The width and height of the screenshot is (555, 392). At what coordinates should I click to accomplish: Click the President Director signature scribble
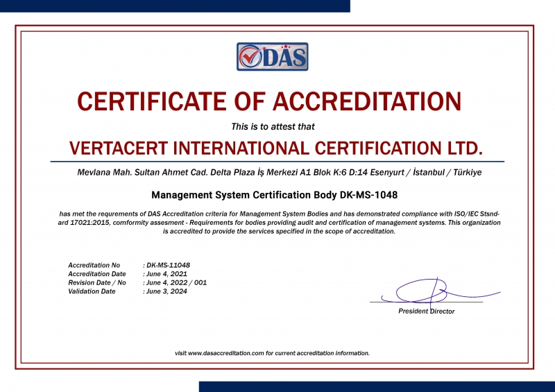(x=424, y=291)
